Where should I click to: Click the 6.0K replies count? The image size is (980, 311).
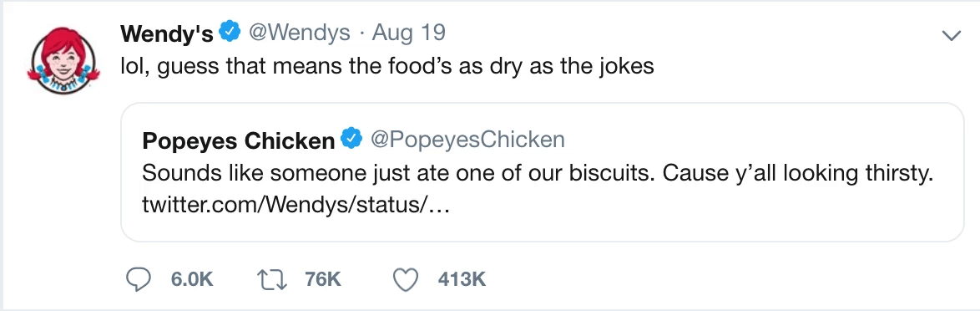click(192, 280)
